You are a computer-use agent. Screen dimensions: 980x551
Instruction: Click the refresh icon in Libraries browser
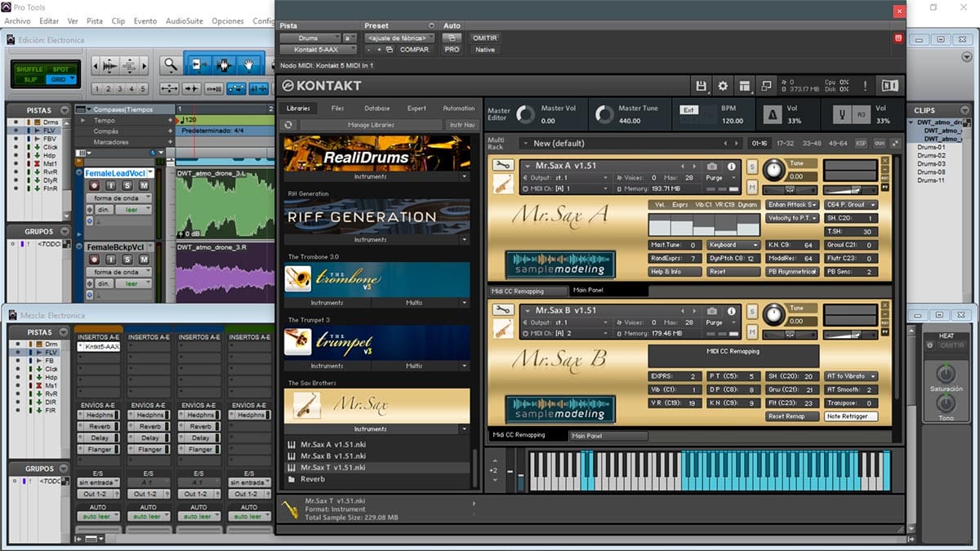point(288,125)
